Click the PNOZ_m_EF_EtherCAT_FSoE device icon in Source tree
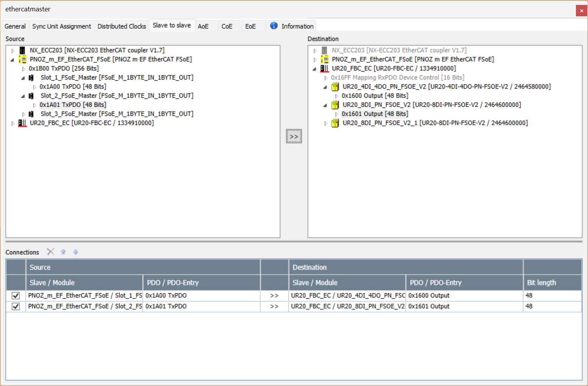 point(22,59)
